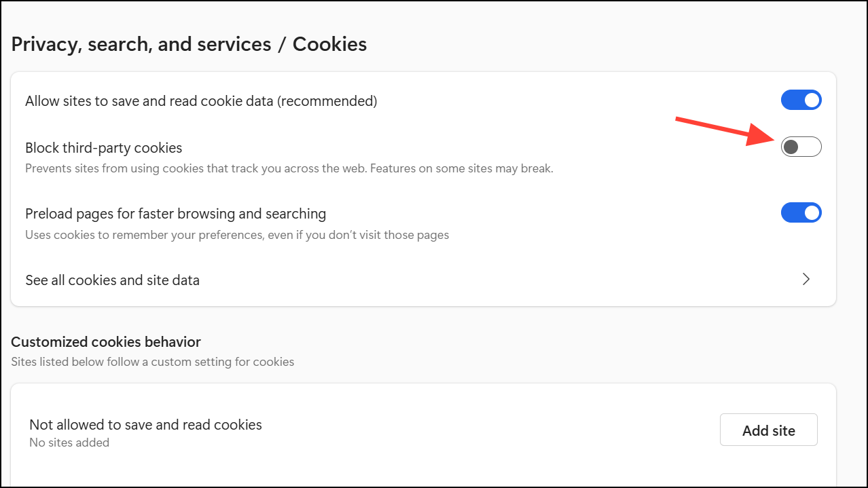This screenshot has width=868, height=488.
Task: Click the slash separator in the breadcrumb heading
Action: tap(282, 45)
